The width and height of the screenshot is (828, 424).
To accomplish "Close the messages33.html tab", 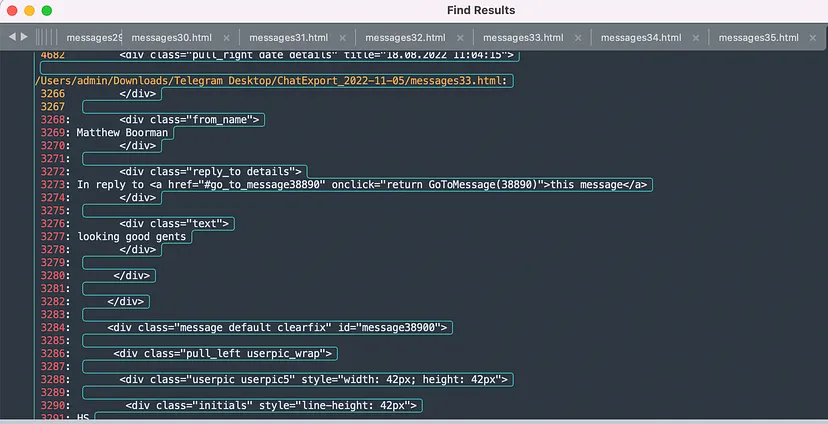I will coord(578,38).
